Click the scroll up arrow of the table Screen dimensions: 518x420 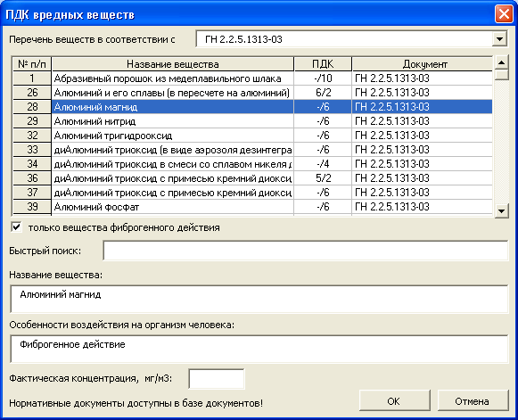click(501, 62)
